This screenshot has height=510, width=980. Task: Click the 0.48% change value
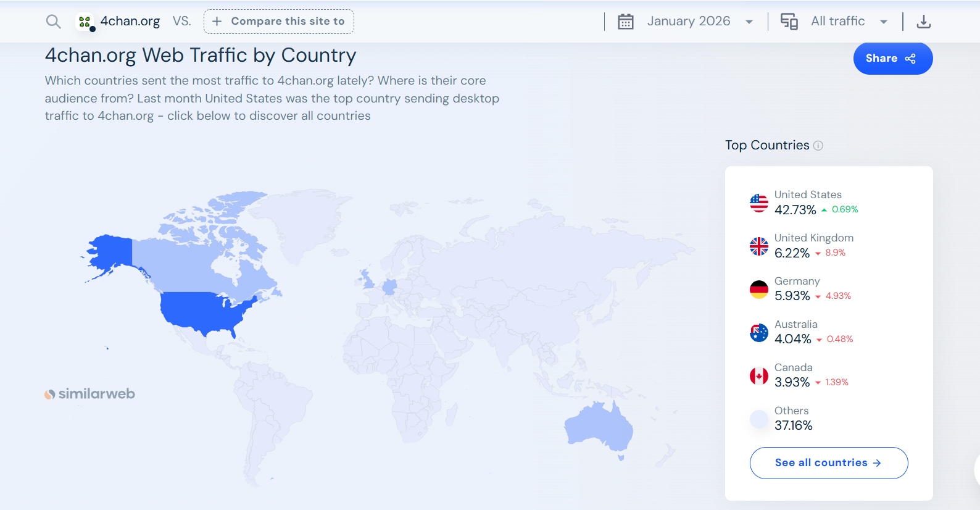[x=840, y=339]
